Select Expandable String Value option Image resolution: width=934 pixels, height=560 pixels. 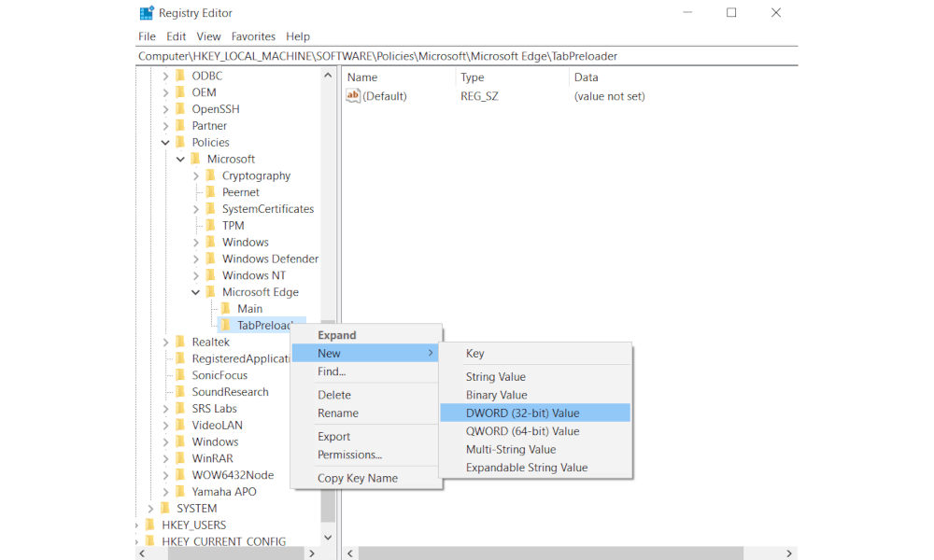point(535,468)
